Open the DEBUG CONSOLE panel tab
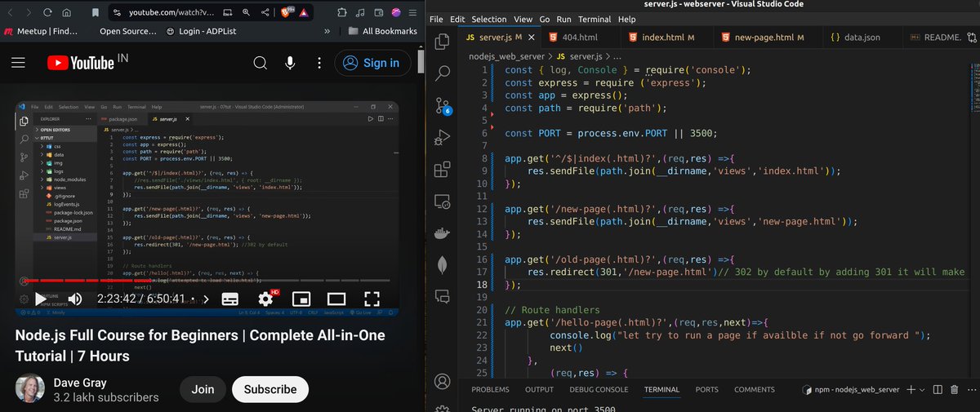The image size is (980, 412). coord(599,390)
